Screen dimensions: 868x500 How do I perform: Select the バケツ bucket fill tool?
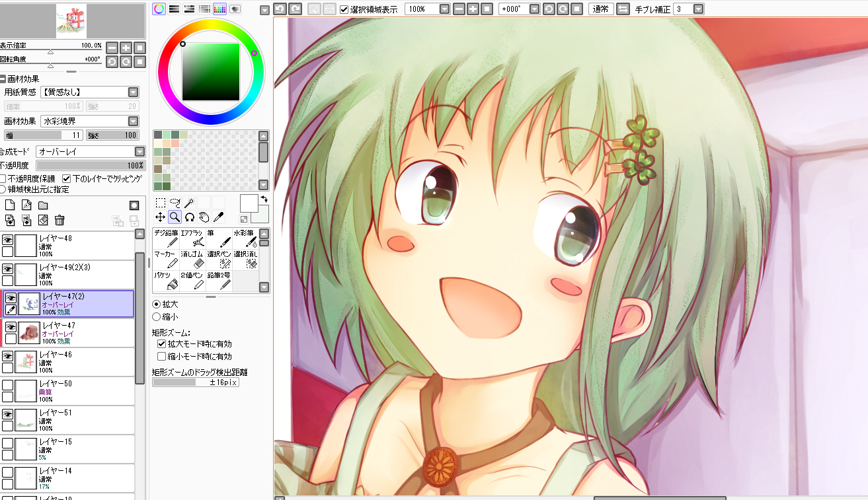click(x=166, y=281)
